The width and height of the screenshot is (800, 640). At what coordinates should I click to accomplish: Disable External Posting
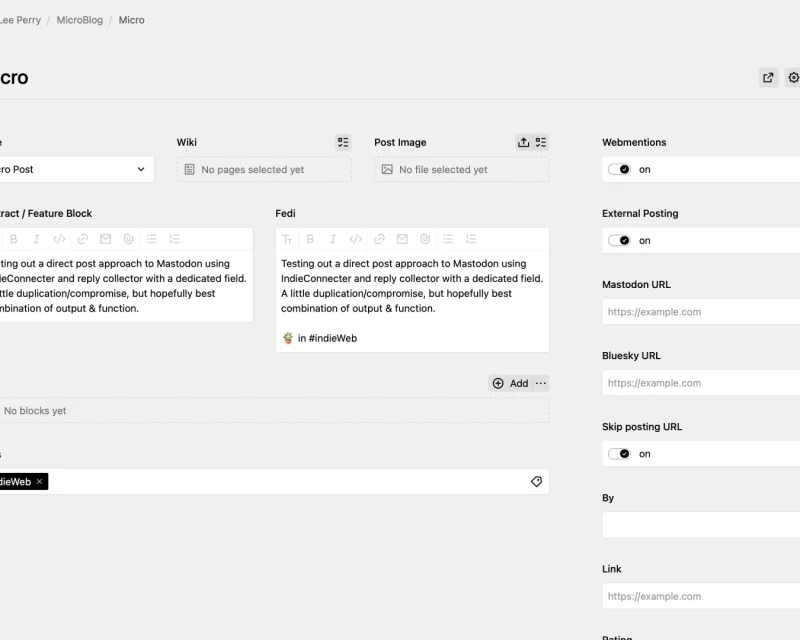tap(620, 240)
